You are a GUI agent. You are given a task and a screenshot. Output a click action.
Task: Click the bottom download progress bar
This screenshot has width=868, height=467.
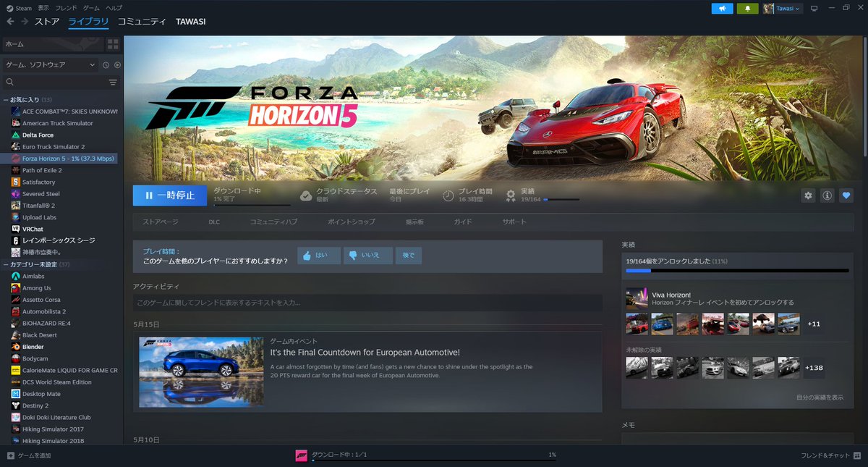434,460
